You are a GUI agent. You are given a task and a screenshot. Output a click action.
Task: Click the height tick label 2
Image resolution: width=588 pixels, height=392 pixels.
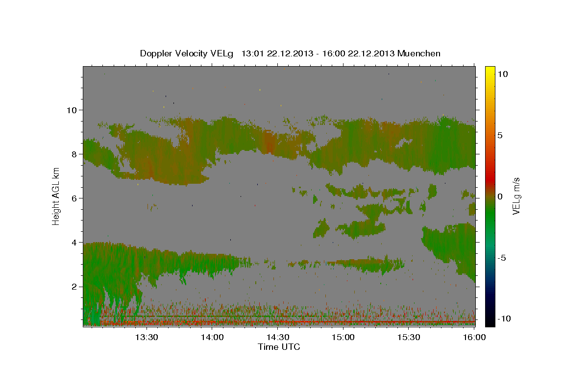click(74, 286)
